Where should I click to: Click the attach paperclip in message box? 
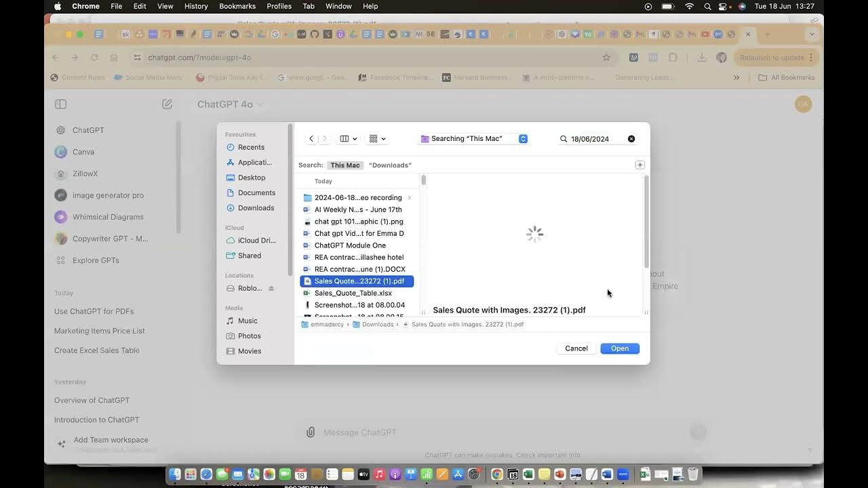point(311,432)
